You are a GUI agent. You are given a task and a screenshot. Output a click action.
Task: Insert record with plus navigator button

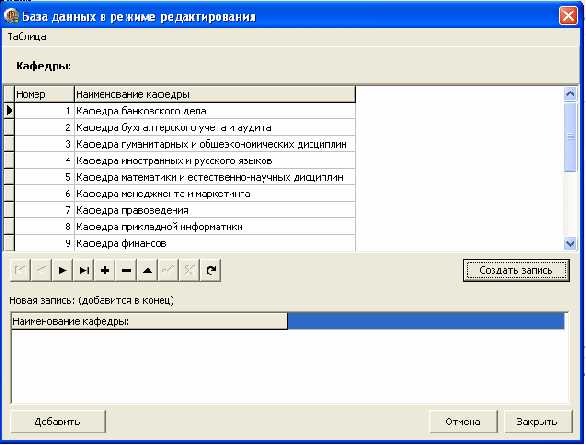tap(105, 270)
